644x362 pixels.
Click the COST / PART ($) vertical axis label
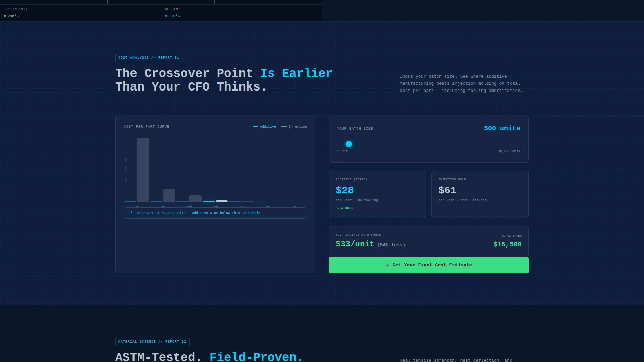pos(126,170)
